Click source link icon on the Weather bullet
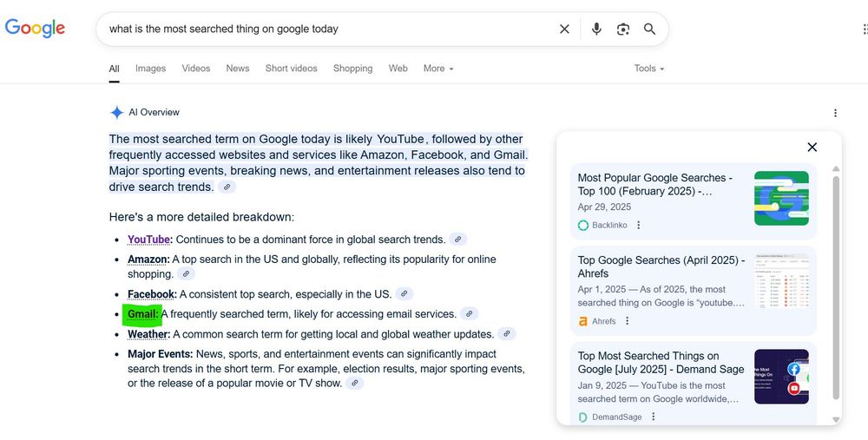The image size is (868, 440). (507, 334)
